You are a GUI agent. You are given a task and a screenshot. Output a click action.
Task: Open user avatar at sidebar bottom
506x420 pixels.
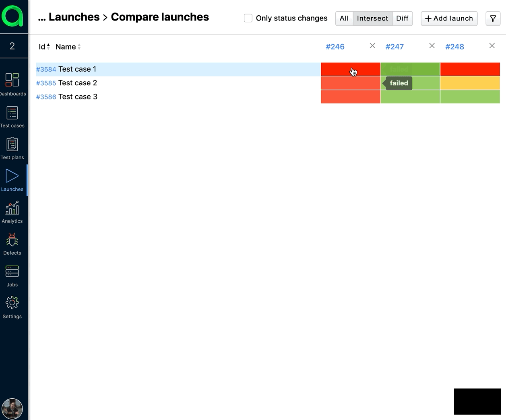(x=12, y=409)
